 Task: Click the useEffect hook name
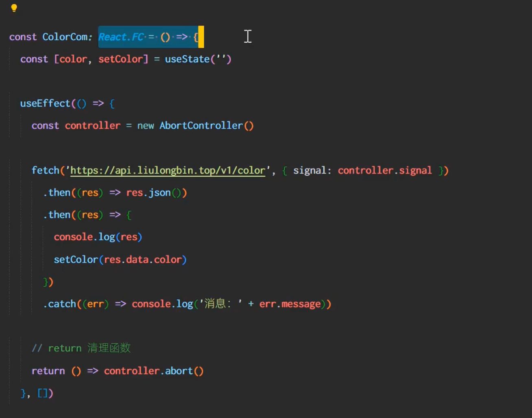45,104
